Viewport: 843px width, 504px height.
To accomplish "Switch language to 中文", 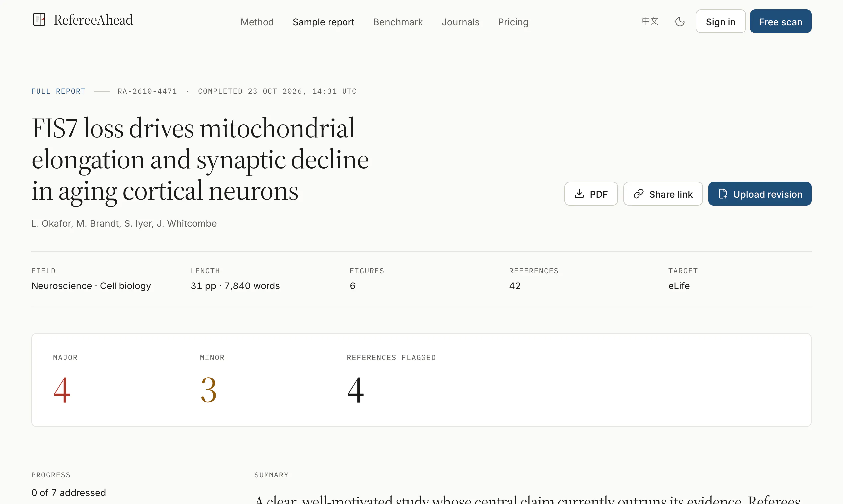I will 650,21.
